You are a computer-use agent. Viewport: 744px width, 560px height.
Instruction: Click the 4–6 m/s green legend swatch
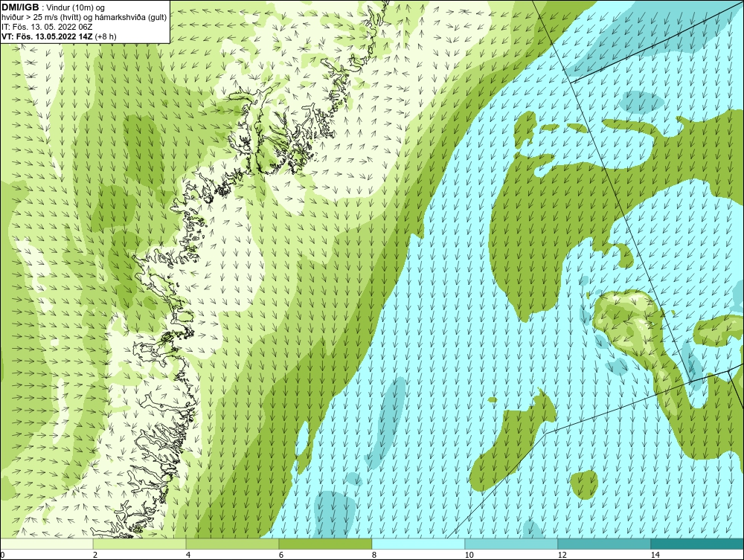pos(232,544)
